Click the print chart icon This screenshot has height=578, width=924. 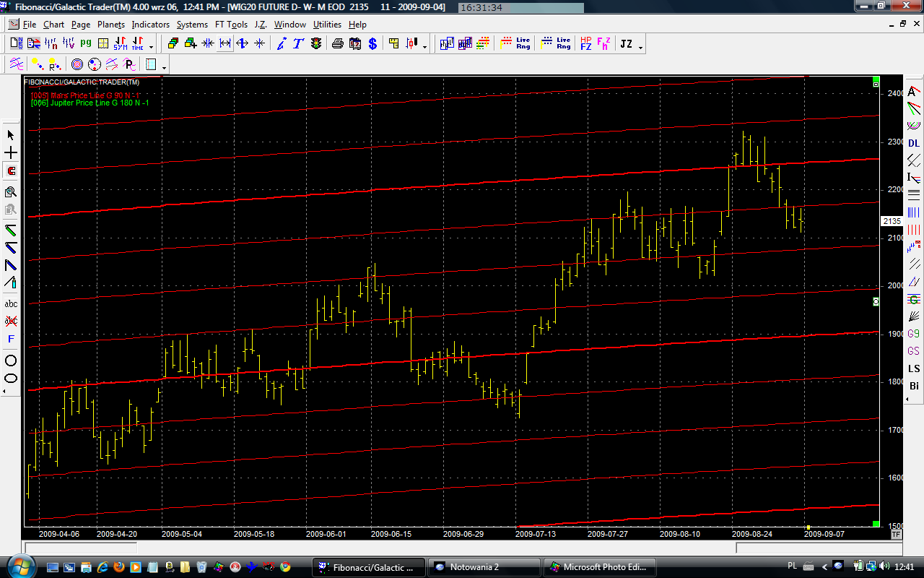point(337,44)
